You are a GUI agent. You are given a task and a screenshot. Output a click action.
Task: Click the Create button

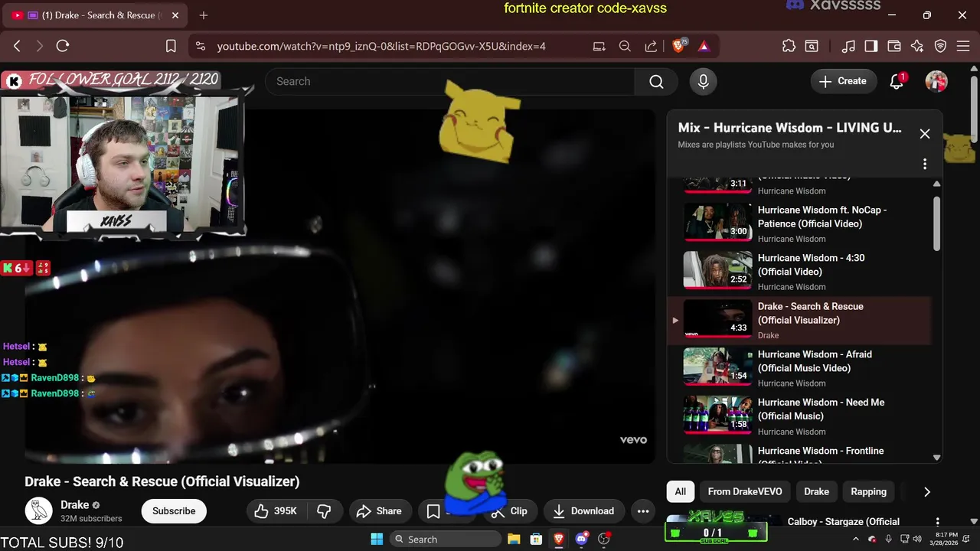tap(843, 81)
